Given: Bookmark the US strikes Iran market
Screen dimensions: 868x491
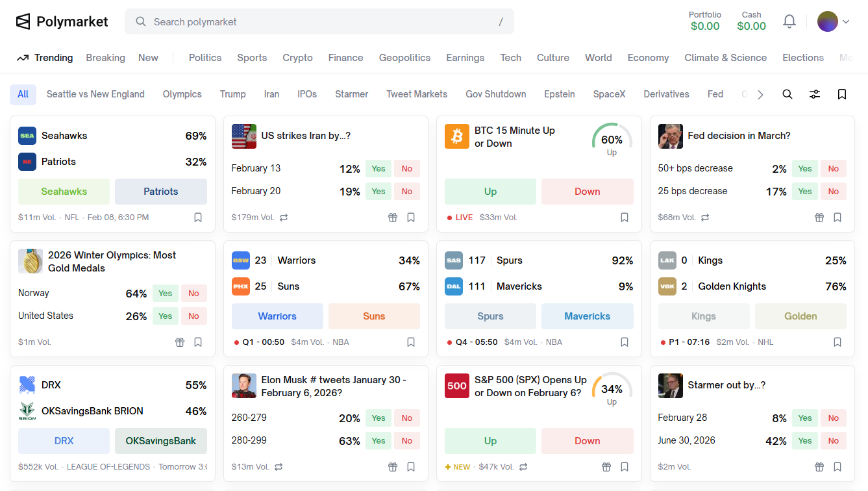Looking at the screenshot, I should tap(411, 218).
